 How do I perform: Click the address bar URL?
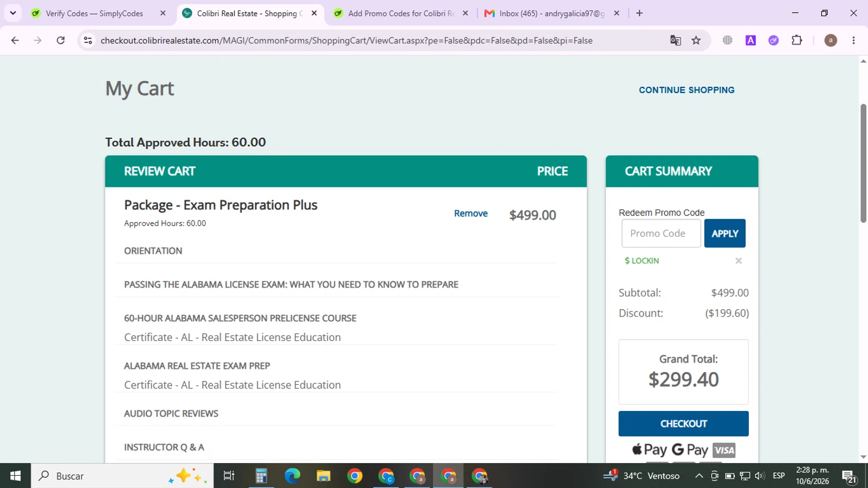click(346, 41)
